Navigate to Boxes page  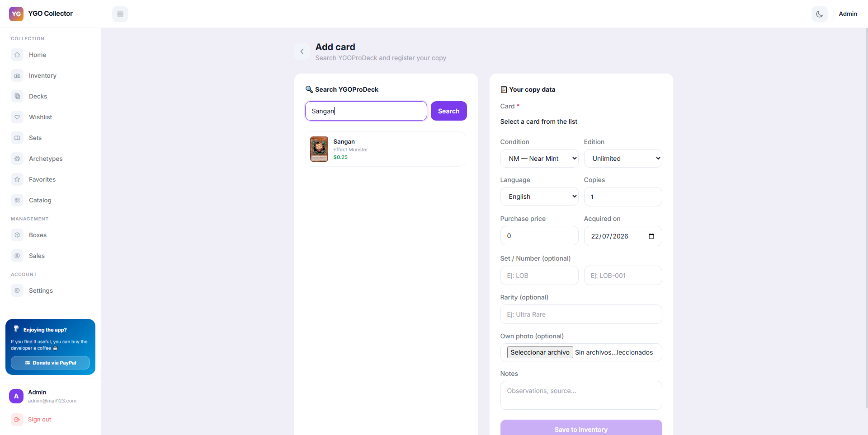50,235
